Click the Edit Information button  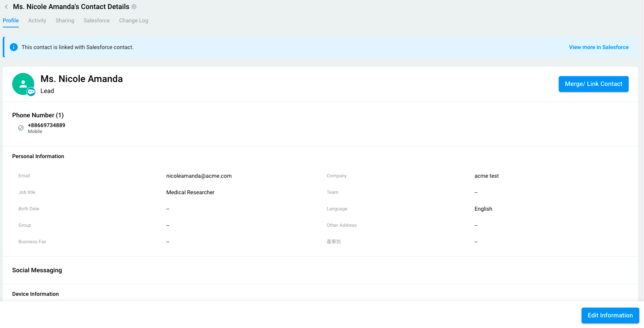pos(610,315)
